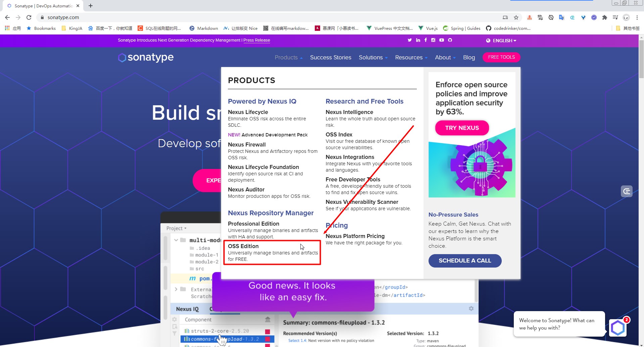Image resolution: width=644 pixels, height=347 pixels.
Task: Open the red org-chart extension icon
Action: point(530,17)
